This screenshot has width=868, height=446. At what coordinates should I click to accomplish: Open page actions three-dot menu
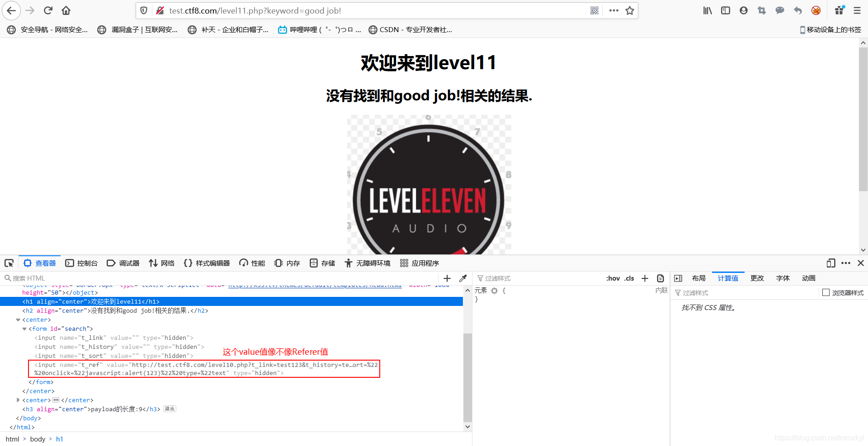click(613, 10)
